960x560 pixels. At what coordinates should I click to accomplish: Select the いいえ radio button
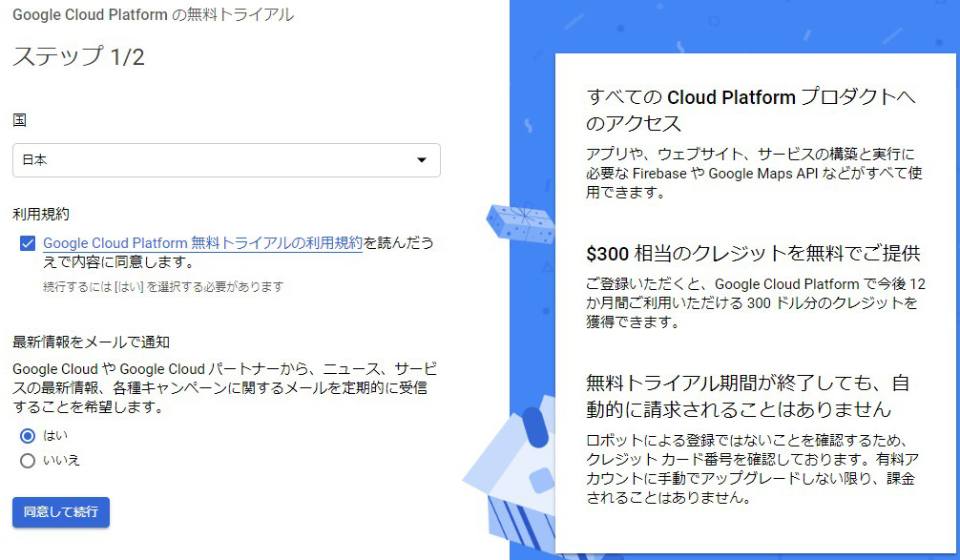point(28,460)
